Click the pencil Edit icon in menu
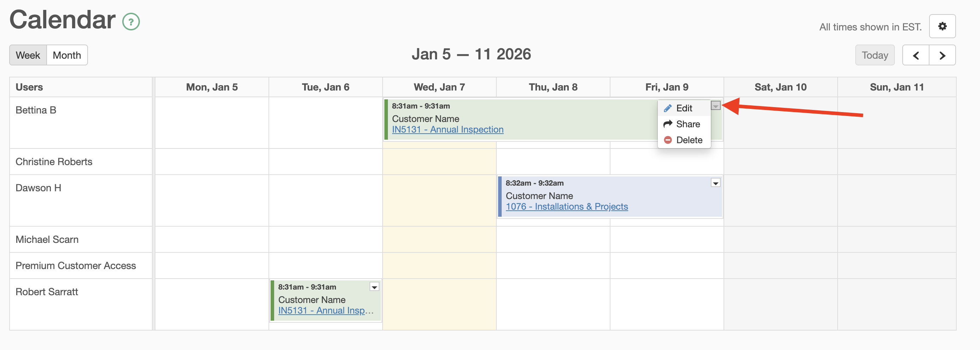This screenshot has height=350, width=980. point(667,109)
